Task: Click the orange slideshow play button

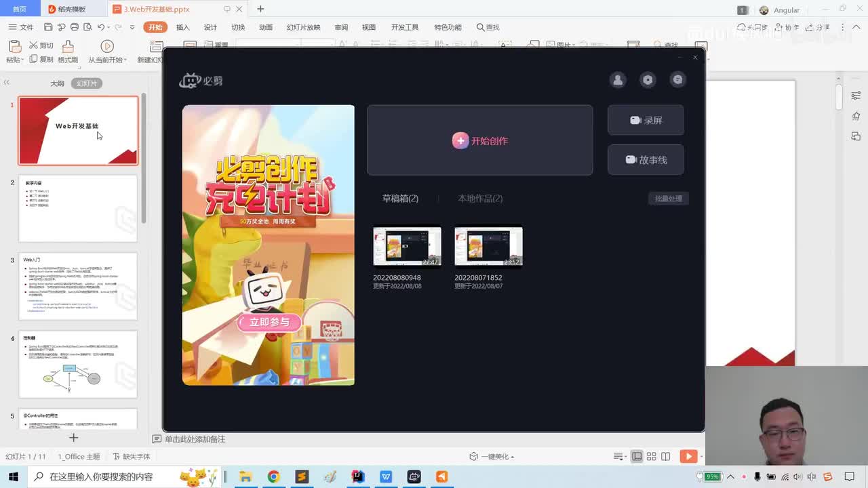Action: point(688,457)
